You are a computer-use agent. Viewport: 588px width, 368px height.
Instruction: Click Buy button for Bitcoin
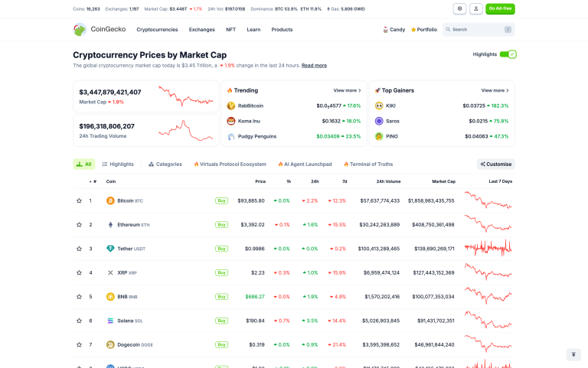221,201
